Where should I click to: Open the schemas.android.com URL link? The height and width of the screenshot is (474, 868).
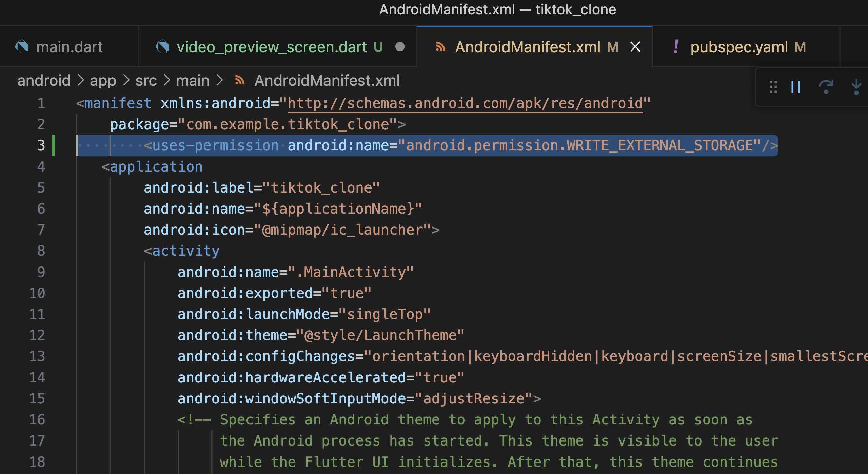(465, 103)
